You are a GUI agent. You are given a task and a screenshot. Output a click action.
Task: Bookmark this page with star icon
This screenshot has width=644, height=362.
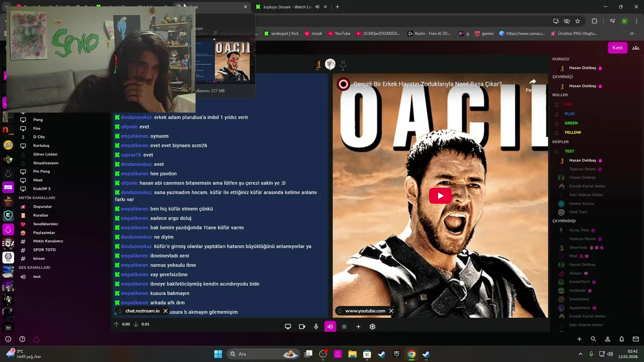pyautogui.click(x=578, y=21)
